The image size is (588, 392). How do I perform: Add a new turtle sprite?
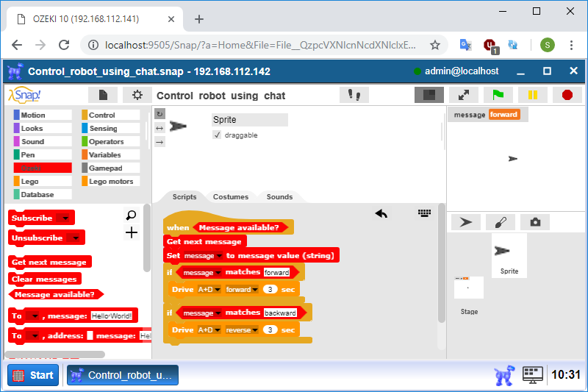(466, 222)
